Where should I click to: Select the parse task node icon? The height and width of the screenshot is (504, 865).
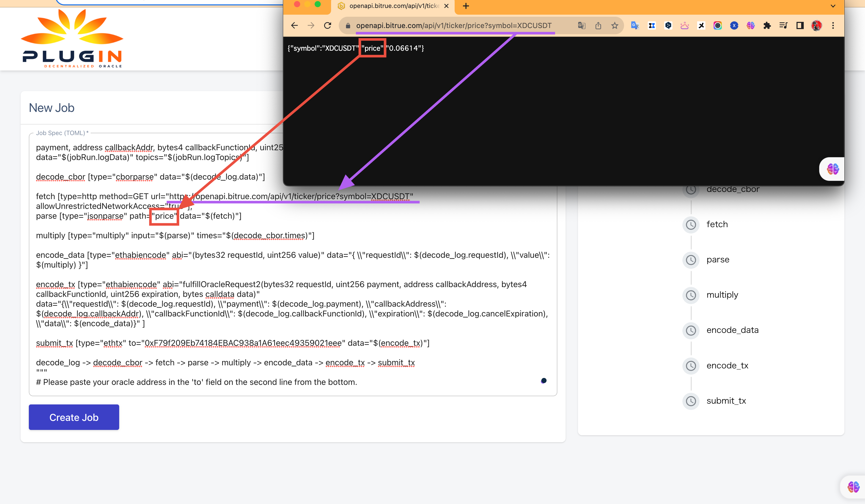(691, 260)
